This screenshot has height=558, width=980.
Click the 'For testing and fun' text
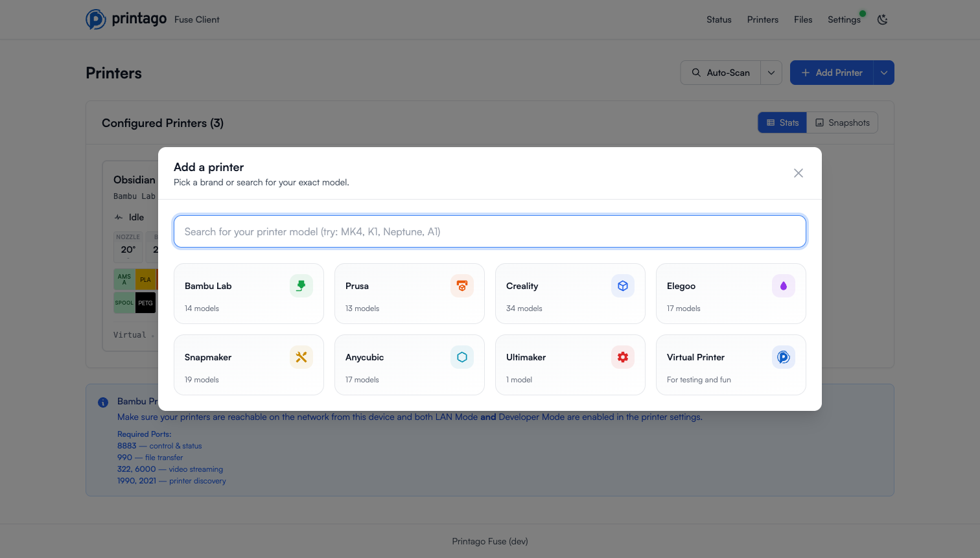tap(699, 380)
